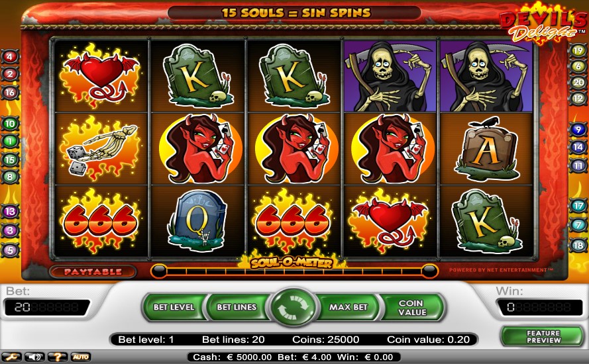The height and width of the screenshot is (364, 589).
Task: Open the PAYTABLE
Action: click(92, 272)
